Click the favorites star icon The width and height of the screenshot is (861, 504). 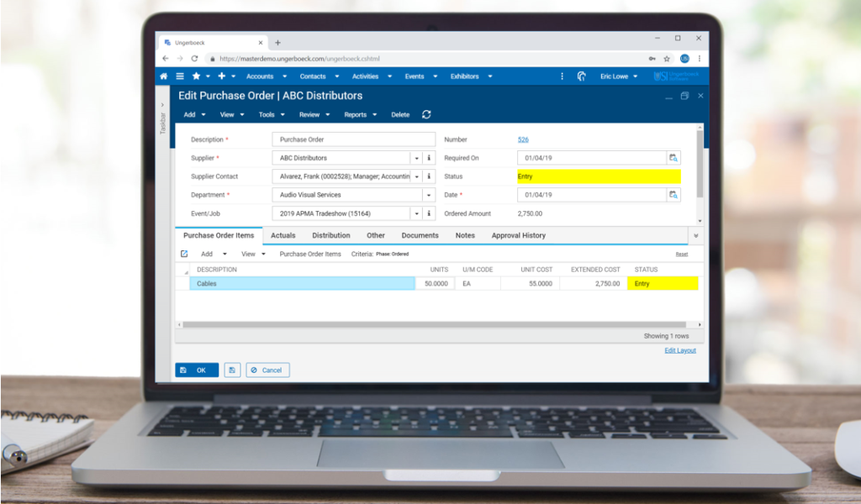click(196, 76)
